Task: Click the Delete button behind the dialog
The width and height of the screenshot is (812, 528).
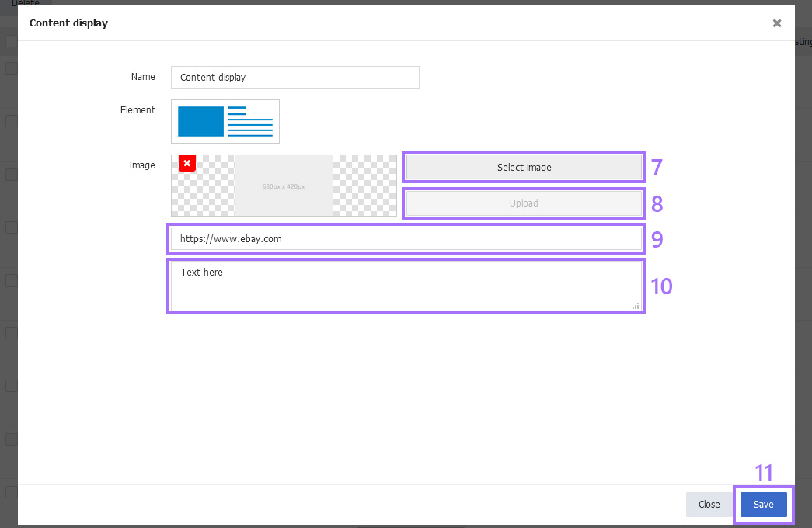Action: pyautogui.click(x=25, y=3)
